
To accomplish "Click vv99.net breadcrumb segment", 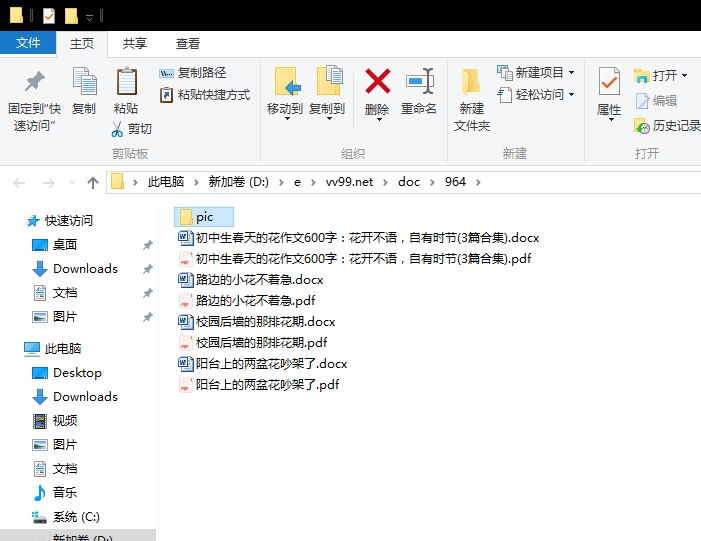I will click(x=350, y=182).
